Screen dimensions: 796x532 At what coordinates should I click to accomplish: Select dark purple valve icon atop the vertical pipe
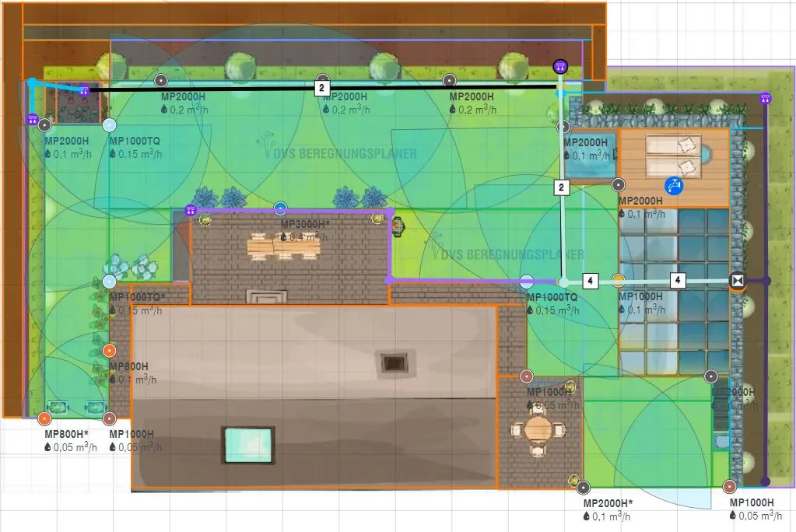click(x=560, y=66)
